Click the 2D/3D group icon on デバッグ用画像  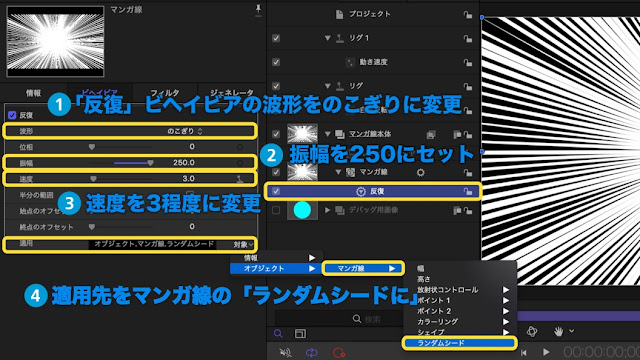[x=457, y=210]
